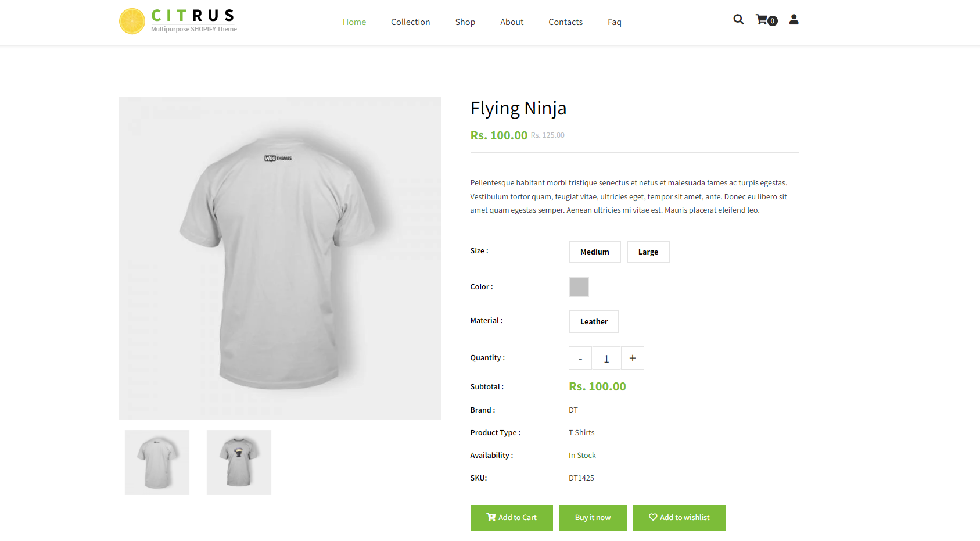
Task: Click the WooThemes logo on the shirt image
Action: point(277,157)
